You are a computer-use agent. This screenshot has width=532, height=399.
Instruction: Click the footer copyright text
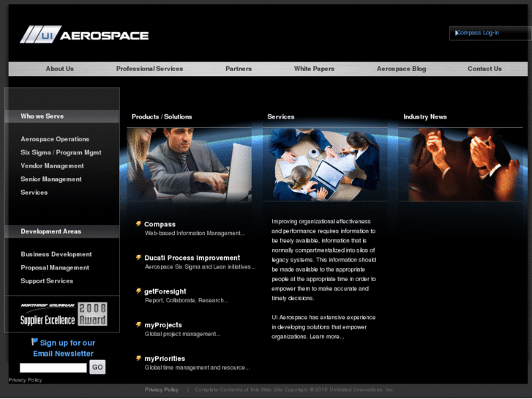294,389
